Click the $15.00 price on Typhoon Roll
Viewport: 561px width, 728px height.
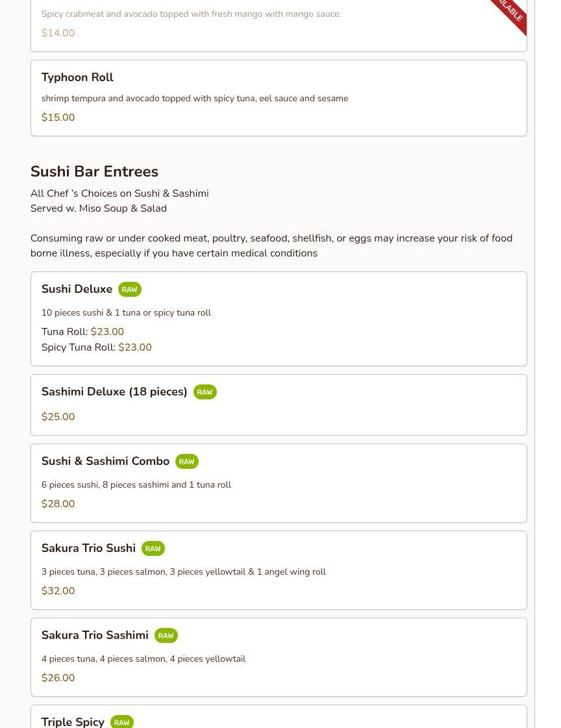coord(58,118)
